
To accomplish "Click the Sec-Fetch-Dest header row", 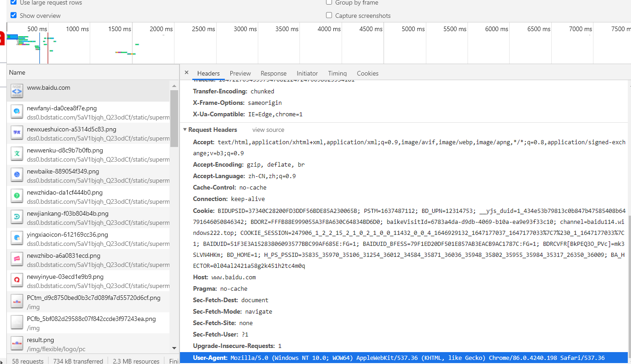I will coord(230,300).
